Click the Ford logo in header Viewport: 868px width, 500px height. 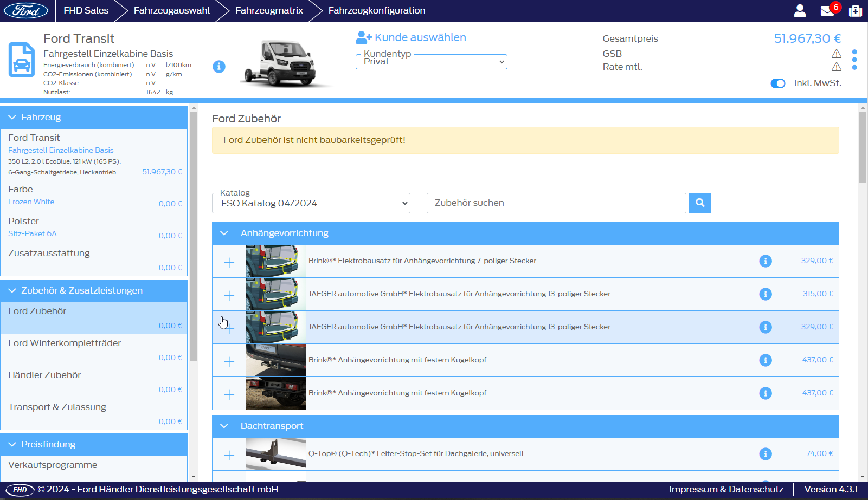(26, 10)
